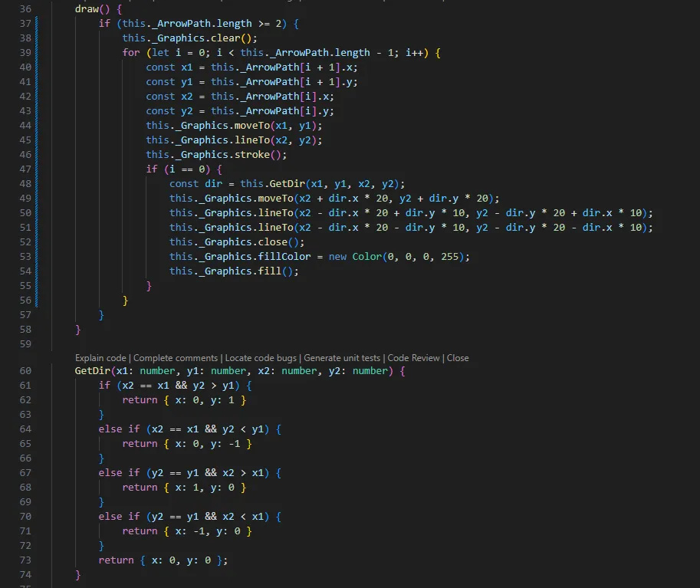Click the 'for' keyword on line 39
Viewport: 700px width, 588px height.
click(x=131, y=53)
